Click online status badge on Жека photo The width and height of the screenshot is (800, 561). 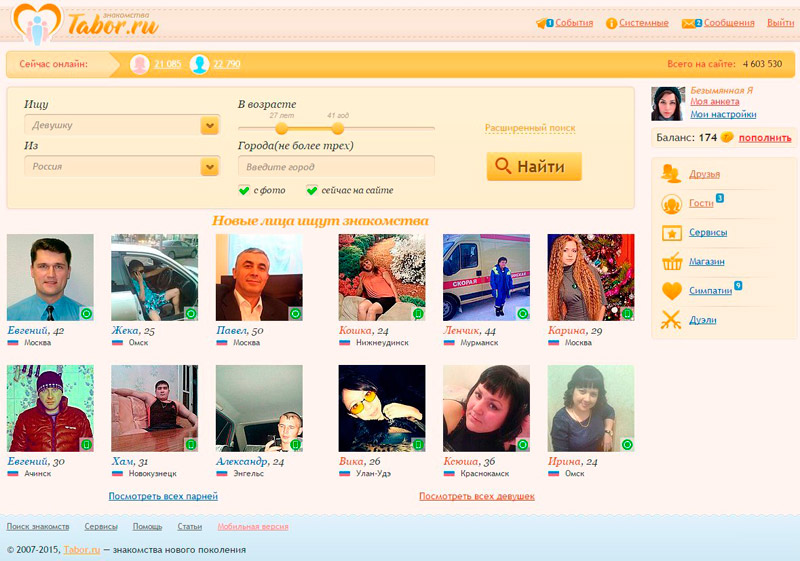tap(191, 314)
